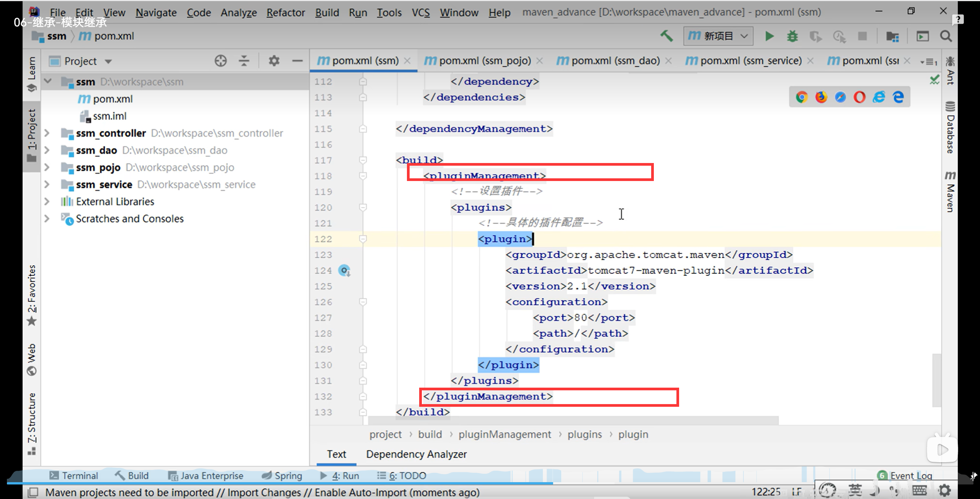This screenshot has height=499, width=980.
Task: Click the Build project hammer icon
Action: [666, 36]
